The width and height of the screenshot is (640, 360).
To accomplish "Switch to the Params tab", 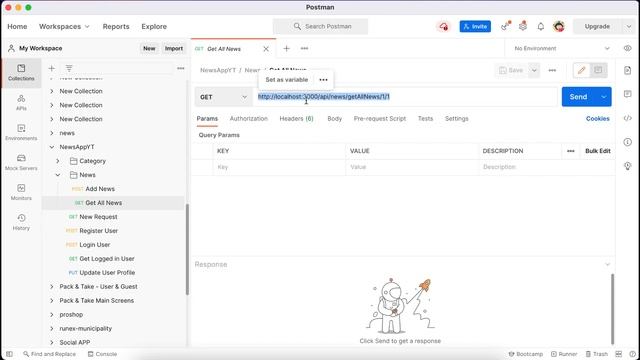I will [207, 119].
